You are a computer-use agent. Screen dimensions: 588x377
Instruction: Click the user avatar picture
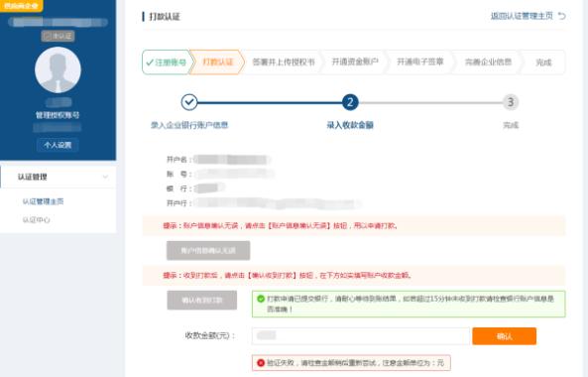click(58, 69)
